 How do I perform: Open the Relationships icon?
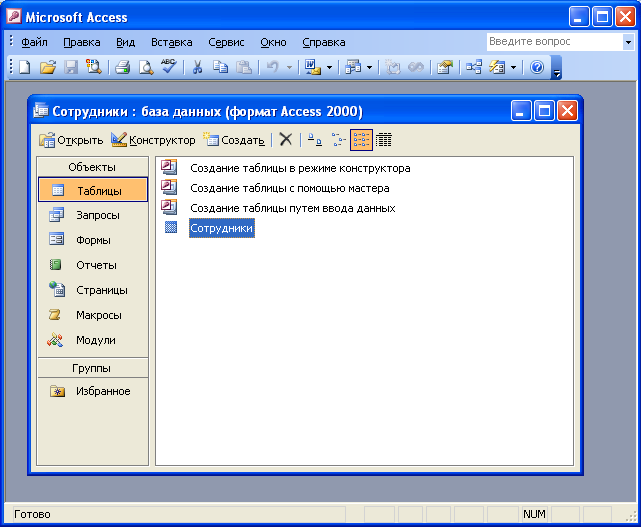click(474, 67)
